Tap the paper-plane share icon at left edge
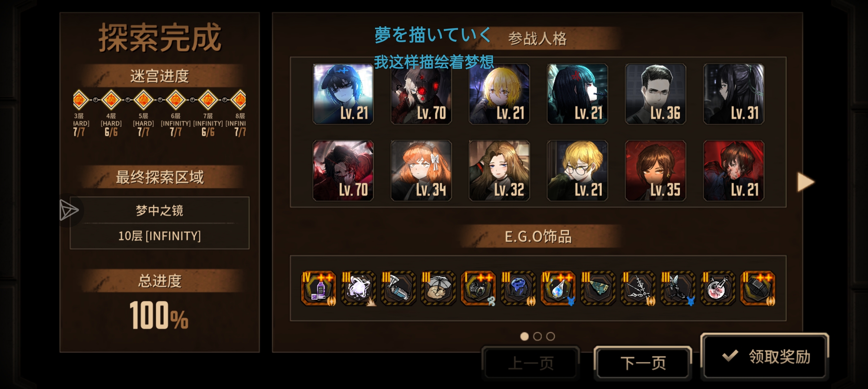The image size is (868, 389). (x=69, y=210)
